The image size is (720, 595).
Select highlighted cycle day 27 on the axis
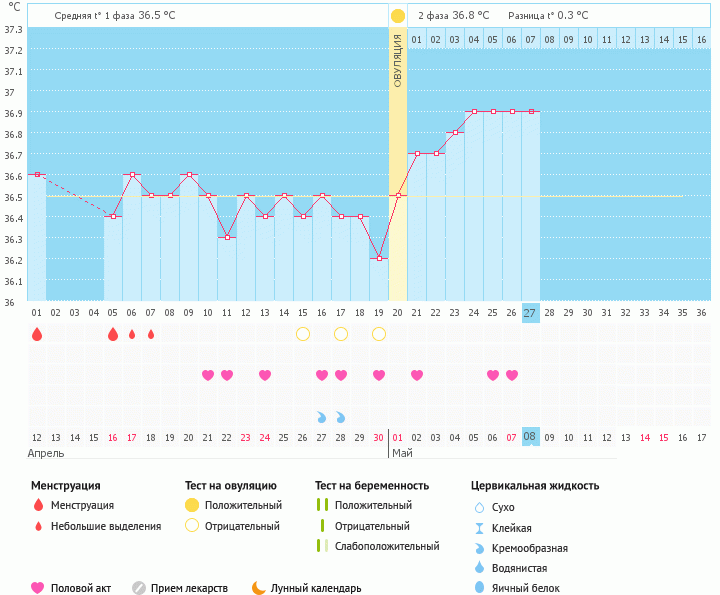tap(531, 312)
